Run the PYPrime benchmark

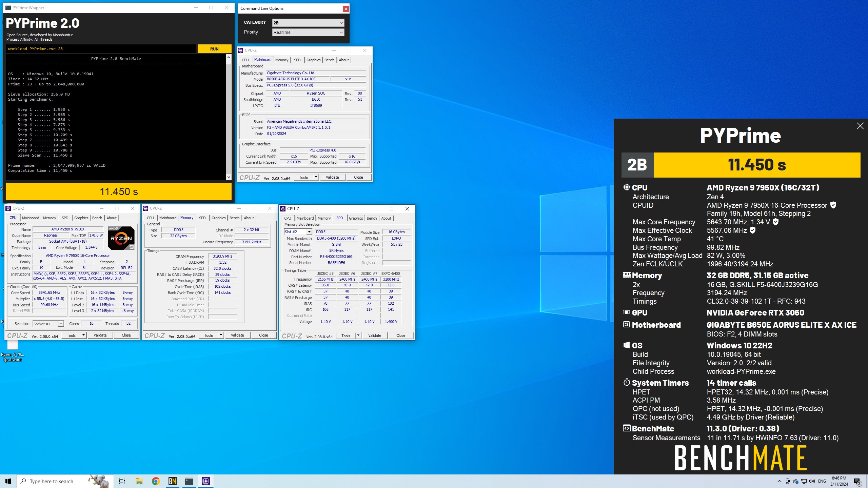(214, 49)
